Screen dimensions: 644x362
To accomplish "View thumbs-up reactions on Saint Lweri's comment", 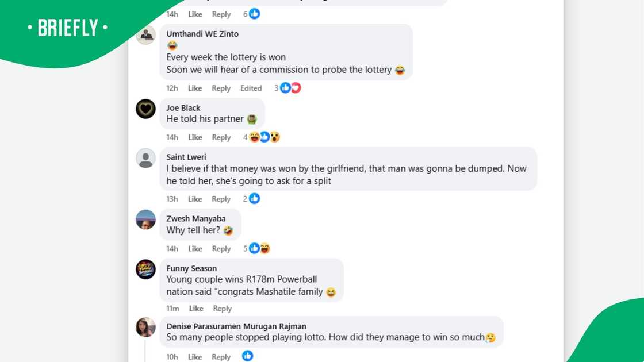I will [251, 199].
